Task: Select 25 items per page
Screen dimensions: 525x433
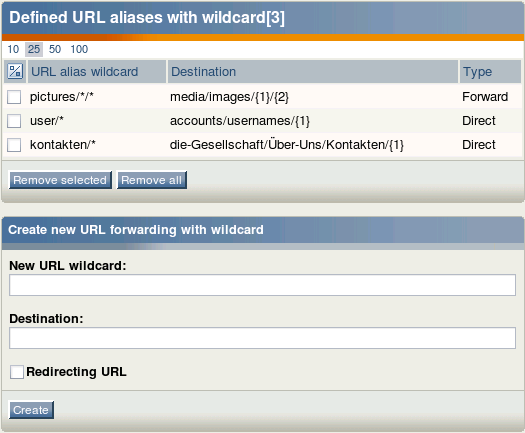Action: [x=34, y=49]
